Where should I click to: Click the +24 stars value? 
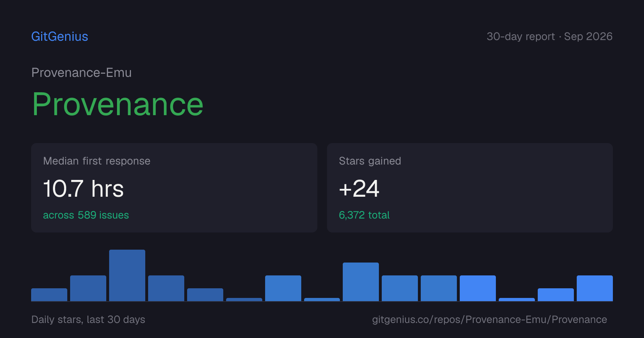359,188
